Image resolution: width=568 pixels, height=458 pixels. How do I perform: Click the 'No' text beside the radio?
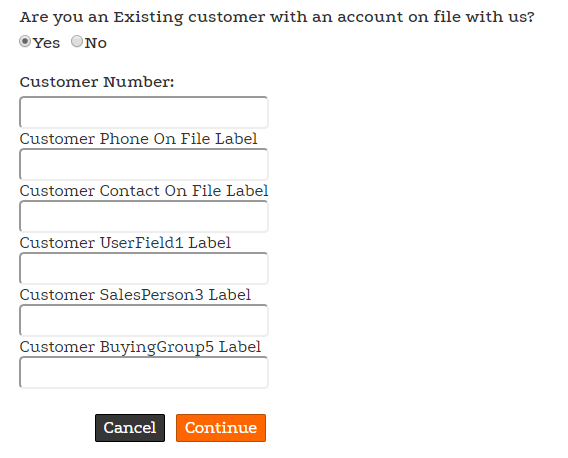pyautogui.click(x=96, y=43)
